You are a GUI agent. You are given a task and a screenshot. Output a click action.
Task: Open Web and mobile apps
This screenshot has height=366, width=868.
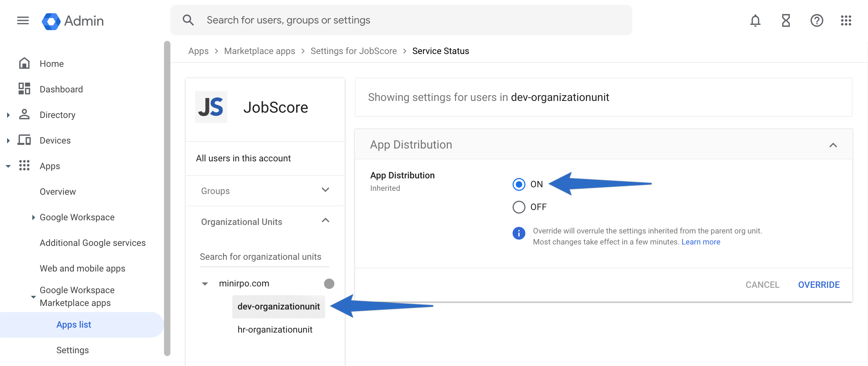[x=83, y=268]
